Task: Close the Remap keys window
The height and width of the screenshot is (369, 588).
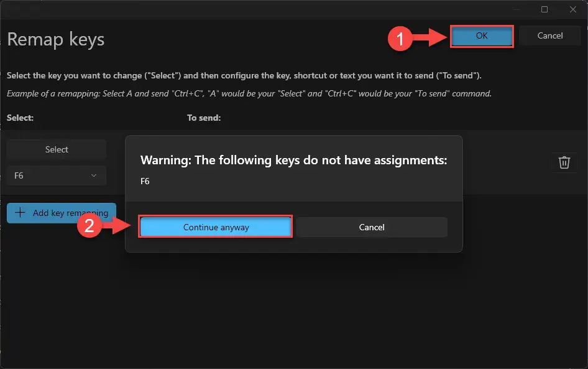Action: click(572, 9)
